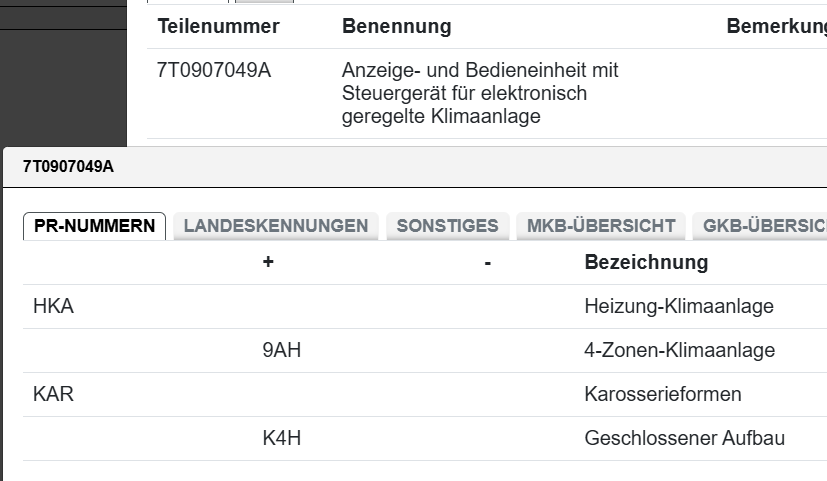
Task: Click the Heizung-Klimaanlage designation
Action: point(679,307)
